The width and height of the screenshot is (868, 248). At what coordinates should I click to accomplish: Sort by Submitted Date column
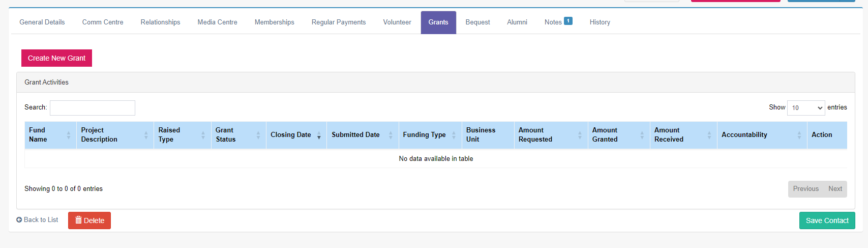click(x=363, y=135)
